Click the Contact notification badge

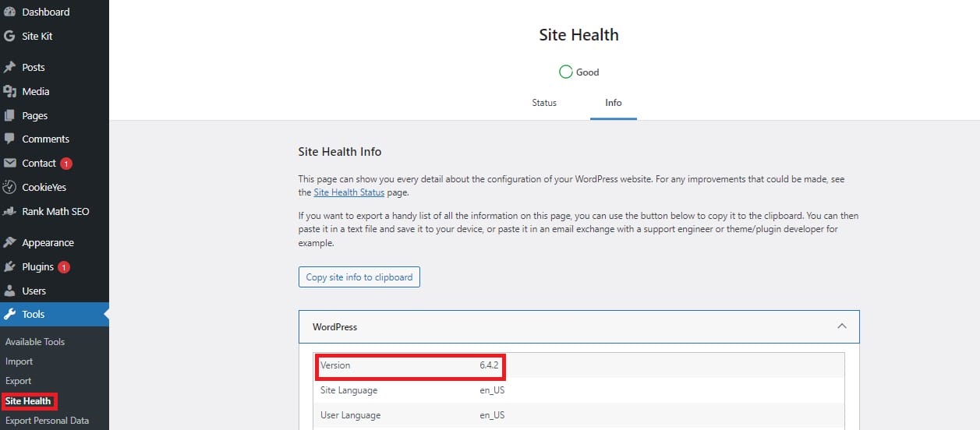pyautogui.click(x=66, y=164)
